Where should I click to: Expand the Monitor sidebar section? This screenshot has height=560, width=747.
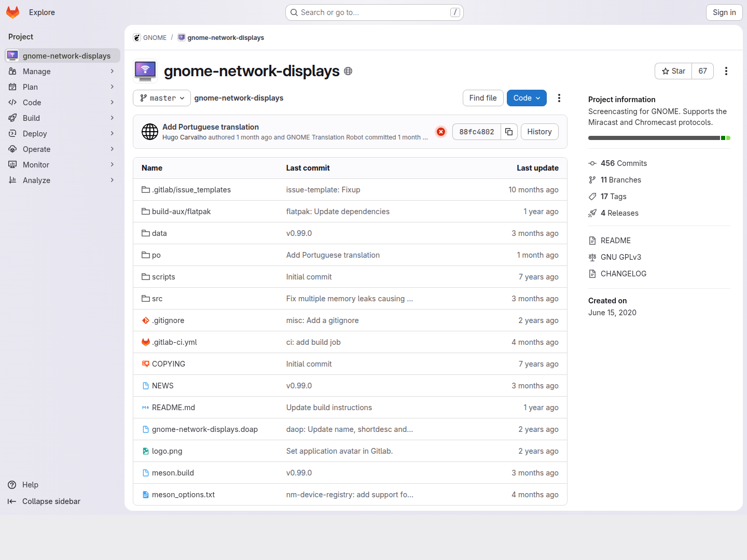[x=62, y=165]
